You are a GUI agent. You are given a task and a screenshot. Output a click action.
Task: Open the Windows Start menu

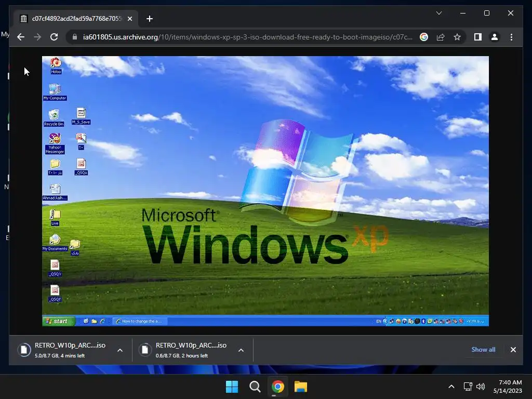tap(232, 387)
